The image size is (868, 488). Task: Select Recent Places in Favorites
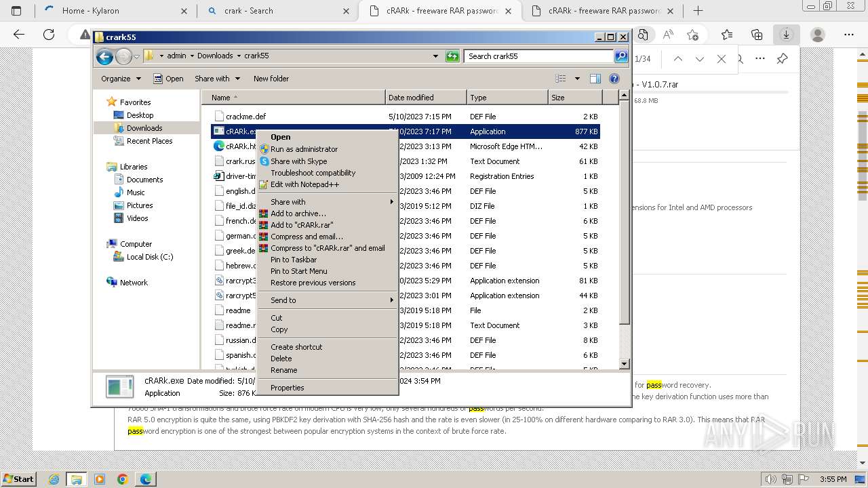[x=149, y=141]
